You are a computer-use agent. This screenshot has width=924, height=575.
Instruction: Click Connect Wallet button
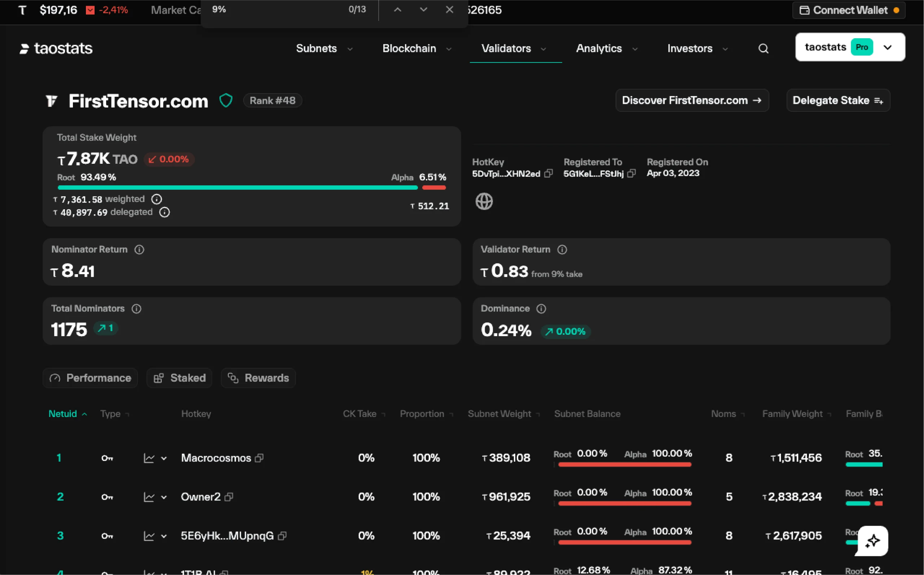tap(849, 10)
